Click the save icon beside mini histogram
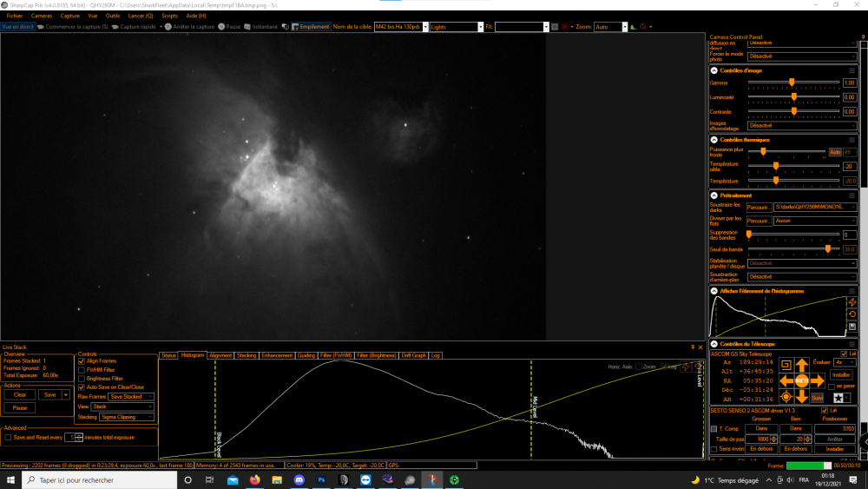The image size is (868, 489). 852,327
